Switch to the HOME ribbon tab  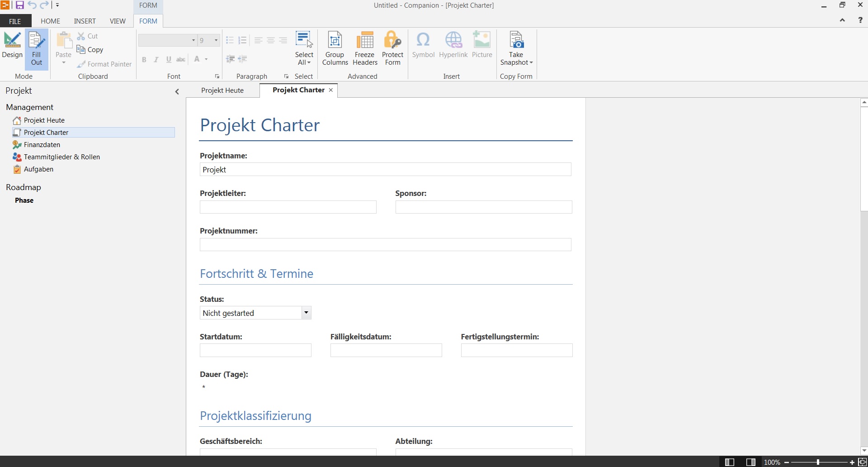pos(50,21)
